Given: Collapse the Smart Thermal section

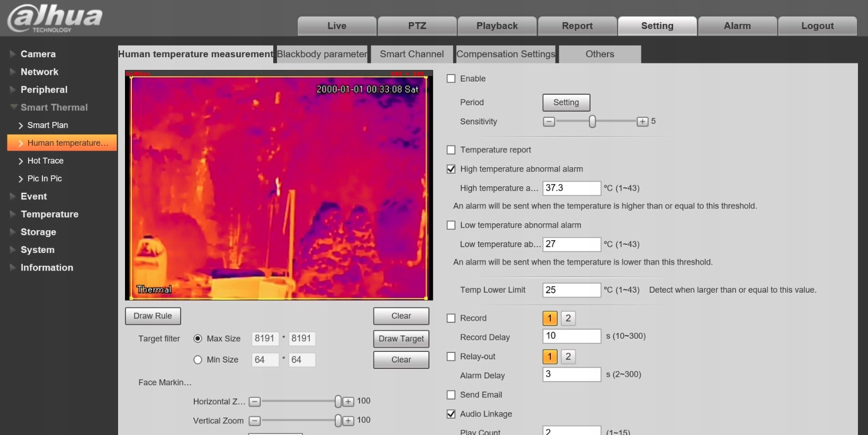Looking at the screenshot, I should pyautogui.click(x=53, y=107).
